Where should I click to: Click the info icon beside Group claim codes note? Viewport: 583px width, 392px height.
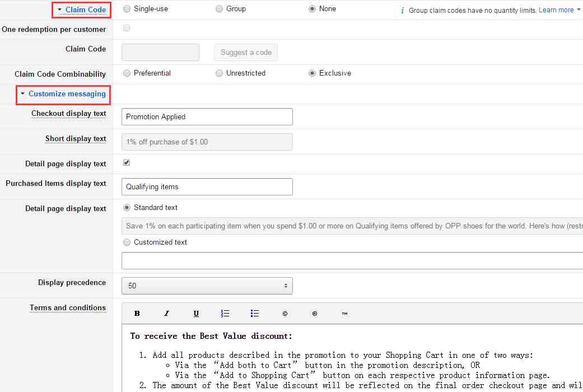click(402, 11)
